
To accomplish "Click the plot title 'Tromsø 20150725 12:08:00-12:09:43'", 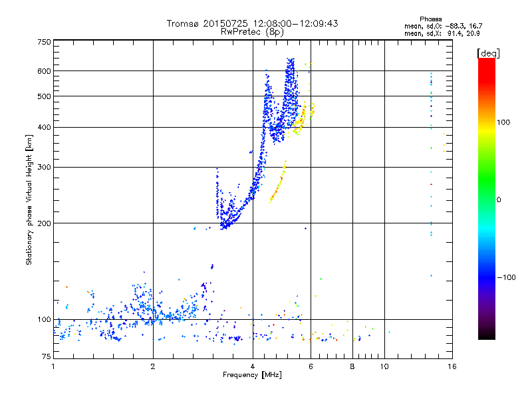I will 252,23.
